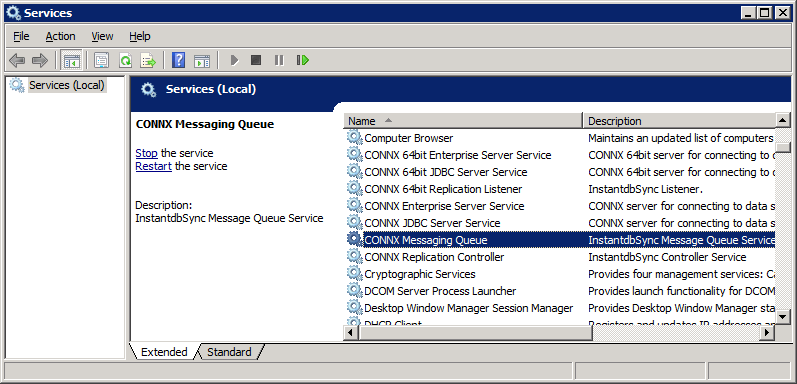The width and height of the screenshot is (797, 384).
Task: Click the vertical scrollbar thumb
Action: [783, 148]
